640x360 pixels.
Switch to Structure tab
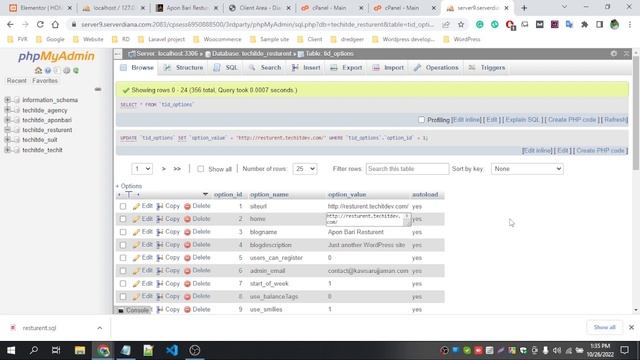point(183,68)
